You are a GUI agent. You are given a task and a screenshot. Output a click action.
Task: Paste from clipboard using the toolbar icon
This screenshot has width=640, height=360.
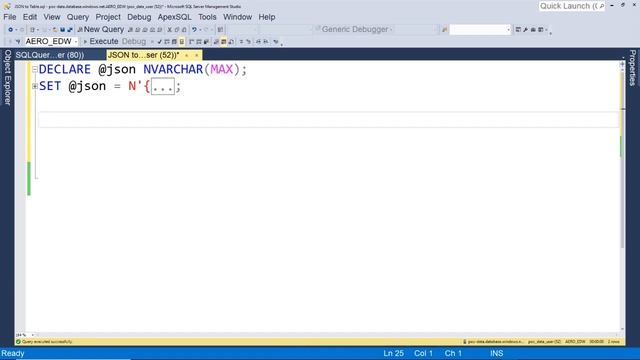(x=184, y=29)
